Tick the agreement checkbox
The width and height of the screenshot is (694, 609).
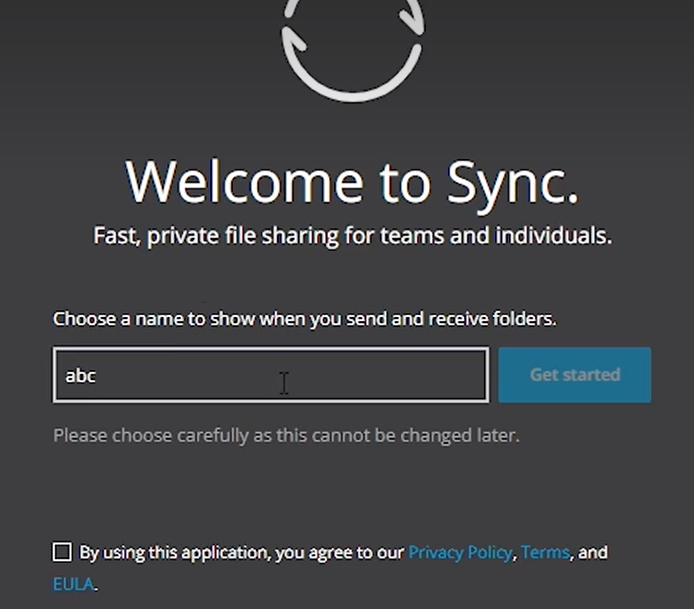[62, 552]
